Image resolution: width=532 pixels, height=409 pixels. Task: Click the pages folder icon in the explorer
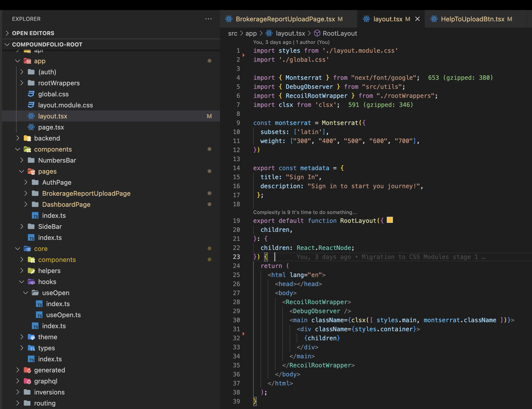(31, 171)
